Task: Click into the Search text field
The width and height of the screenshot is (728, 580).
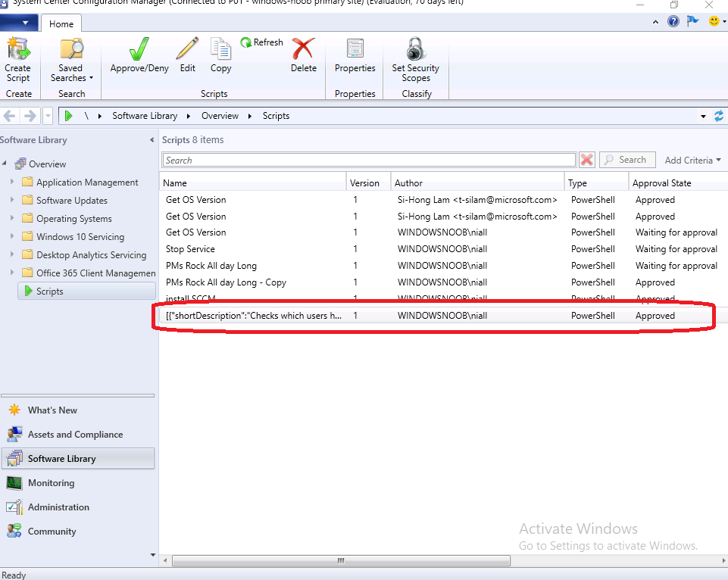Action: click(x=369, y=160)
